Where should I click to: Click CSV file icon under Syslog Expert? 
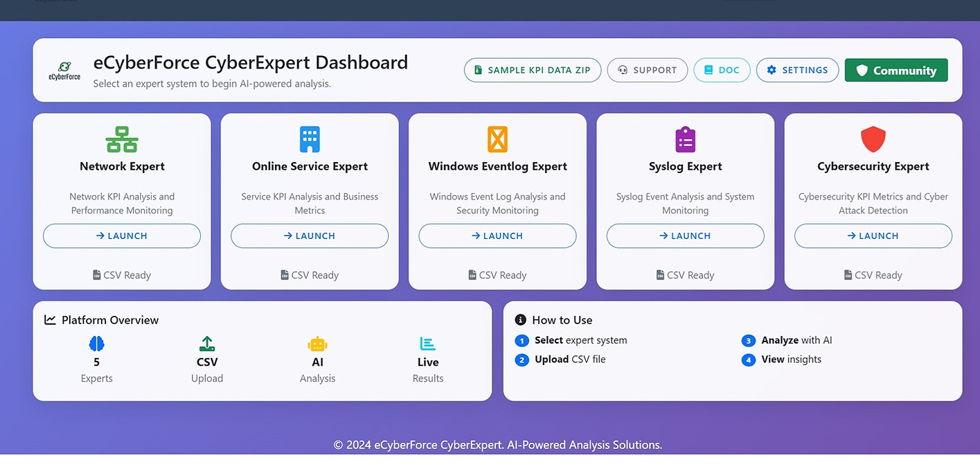tap(660, 275)
